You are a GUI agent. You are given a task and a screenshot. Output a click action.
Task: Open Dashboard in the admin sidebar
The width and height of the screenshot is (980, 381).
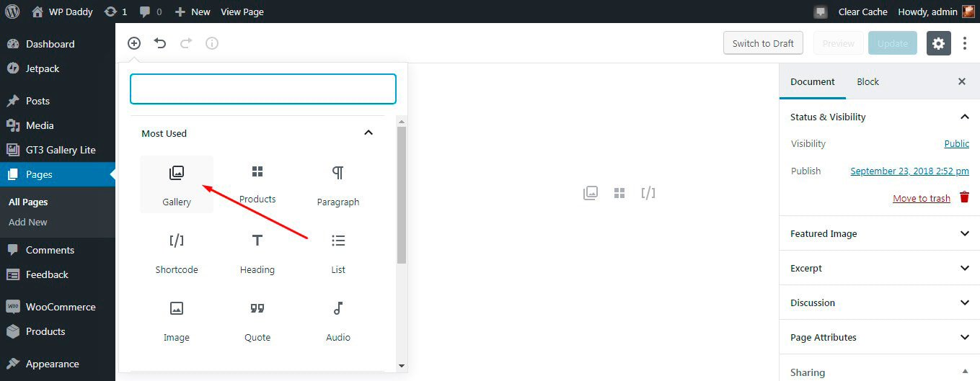[58, 44]
